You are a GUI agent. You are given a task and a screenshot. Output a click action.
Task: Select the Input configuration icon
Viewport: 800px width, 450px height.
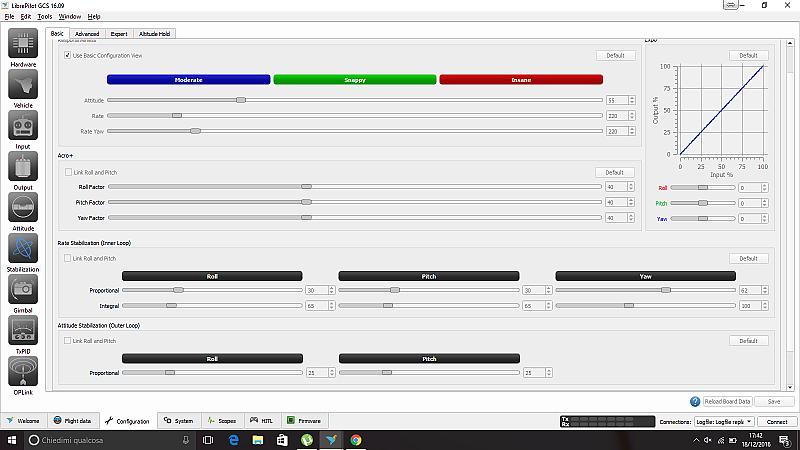pyautogui.click(x=23, y=129)
